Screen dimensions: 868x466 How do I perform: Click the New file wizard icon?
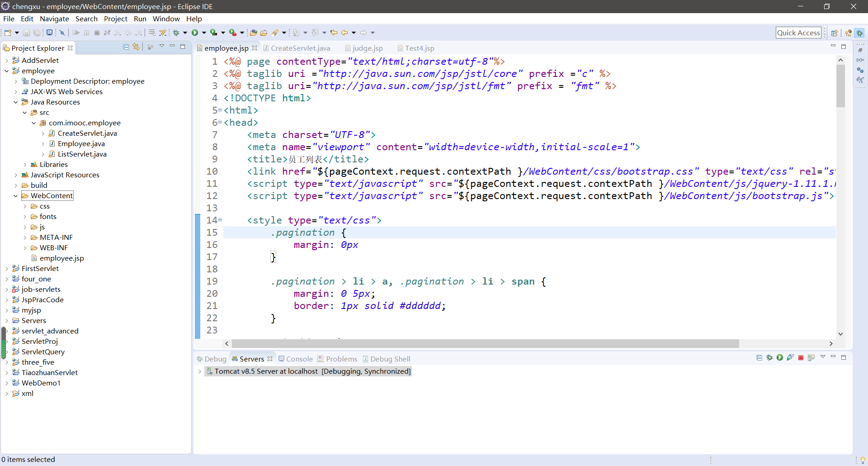(8, 33)
